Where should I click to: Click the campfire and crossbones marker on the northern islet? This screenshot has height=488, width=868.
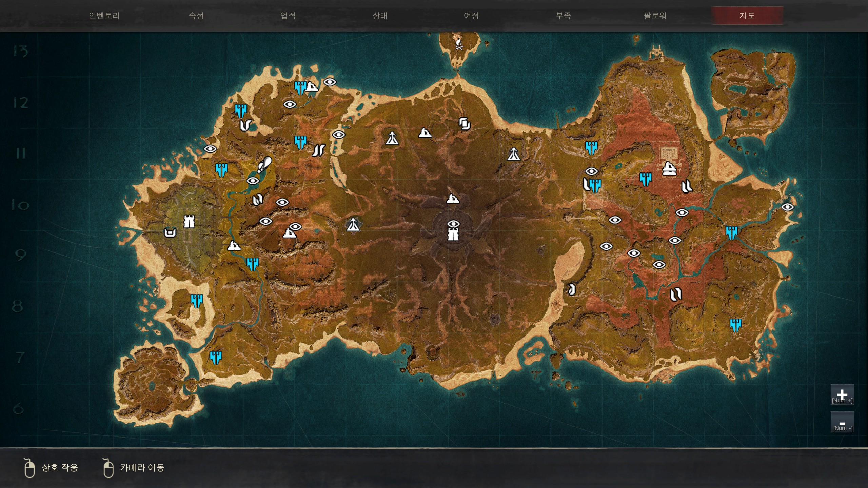459,44
